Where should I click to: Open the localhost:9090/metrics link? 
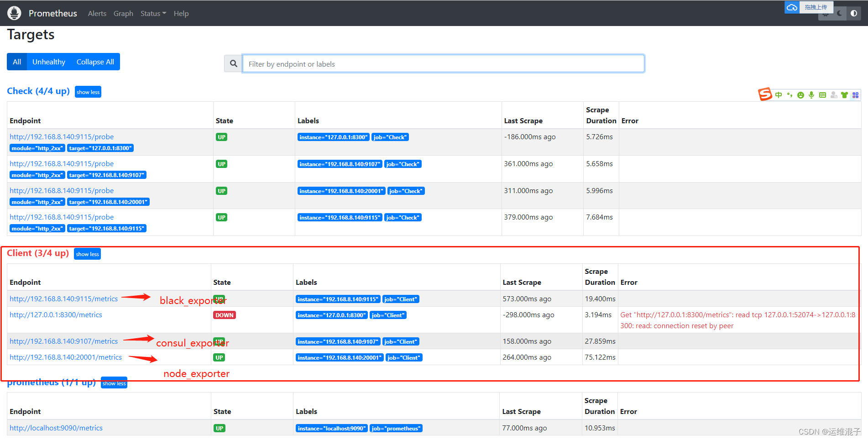[56, 428]
